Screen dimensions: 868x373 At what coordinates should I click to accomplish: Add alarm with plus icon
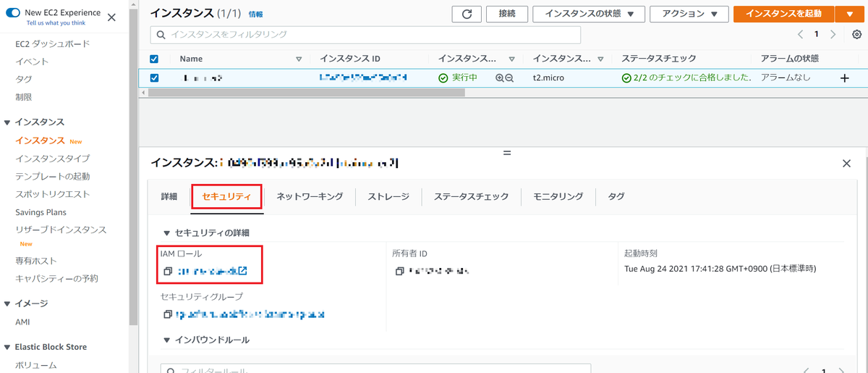pyautogui.click(x=844, y=78)
